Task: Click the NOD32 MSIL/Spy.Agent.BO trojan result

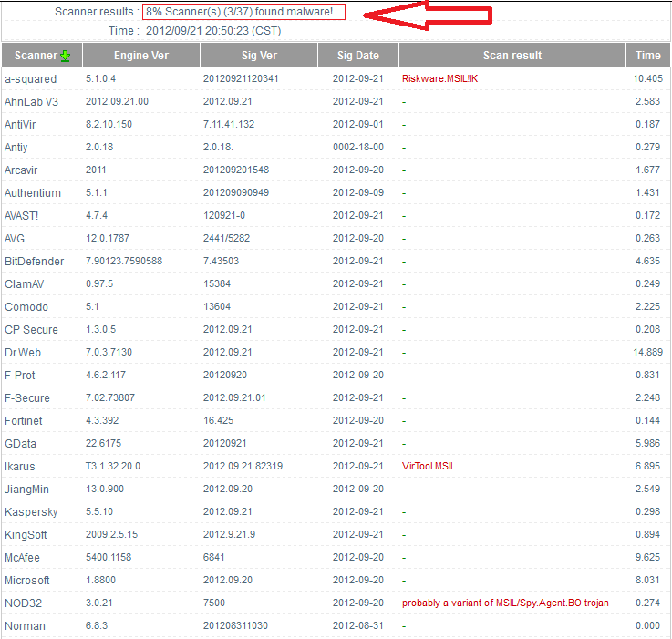Action: tap(505, 603)
